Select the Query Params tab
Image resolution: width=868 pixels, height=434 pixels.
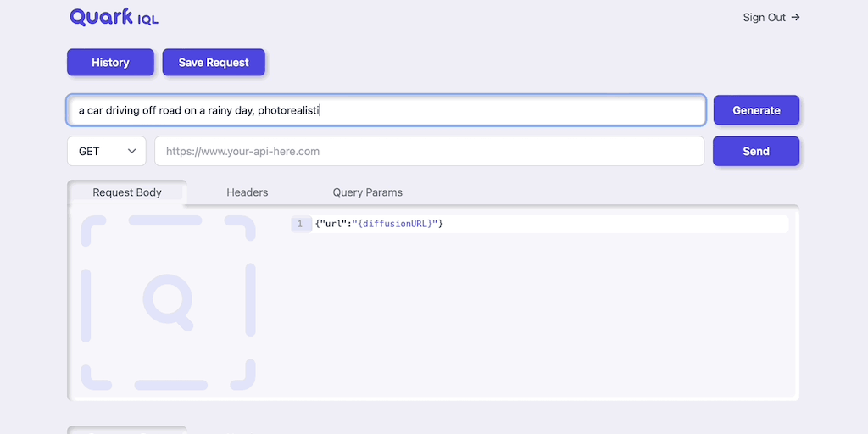[x=367, y=192]
